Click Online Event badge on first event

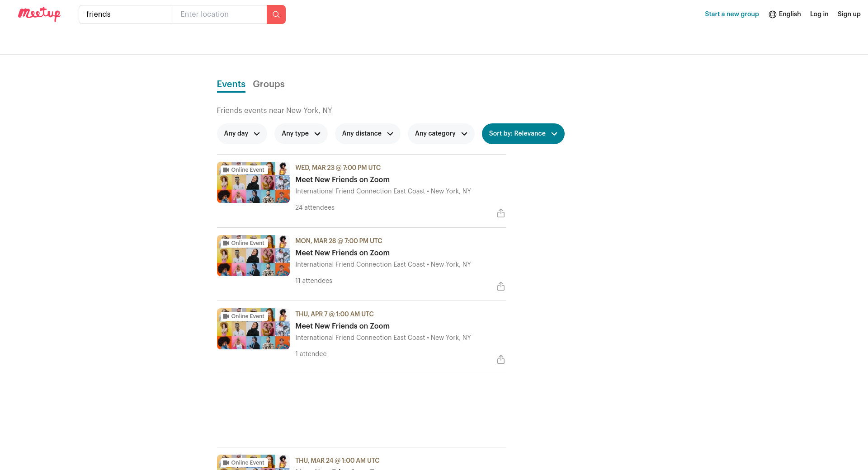(244, 170)
